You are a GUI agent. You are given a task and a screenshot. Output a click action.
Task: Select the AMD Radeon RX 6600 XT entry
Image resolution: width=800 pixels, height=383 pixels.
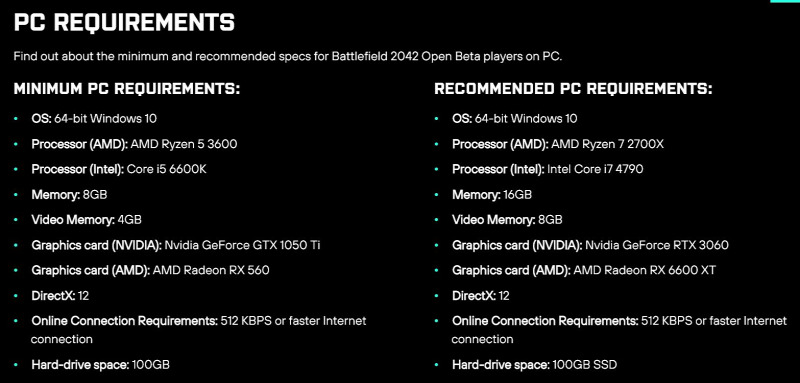coord(584,270)
